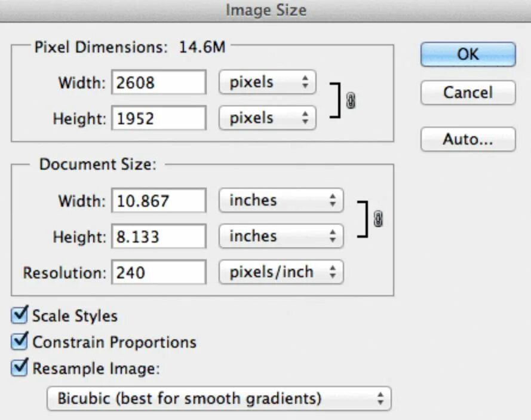Click the document Width field showing 10.867
Image resolution: width=531 pixels, height=420 pixels.
click(158, 200)
